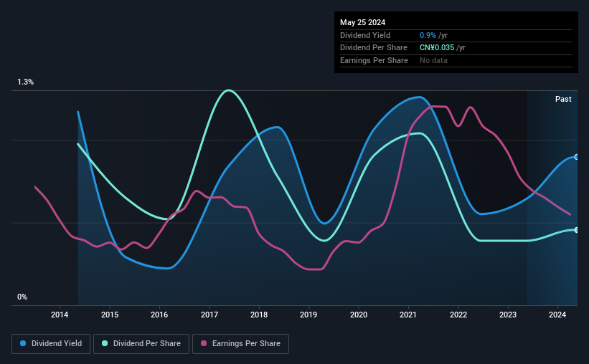Click the 0.9% dividend yield value

[428, 35]
